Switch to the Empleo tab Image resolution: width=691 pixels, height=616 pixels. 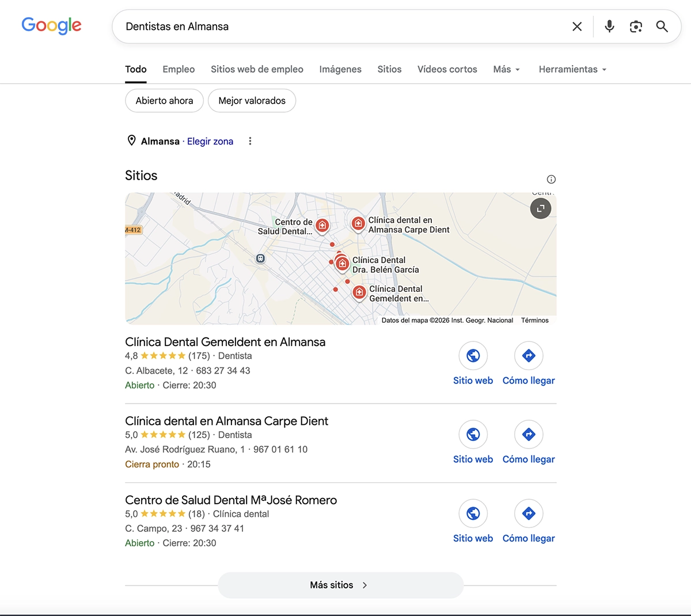[x=179, y=69]
